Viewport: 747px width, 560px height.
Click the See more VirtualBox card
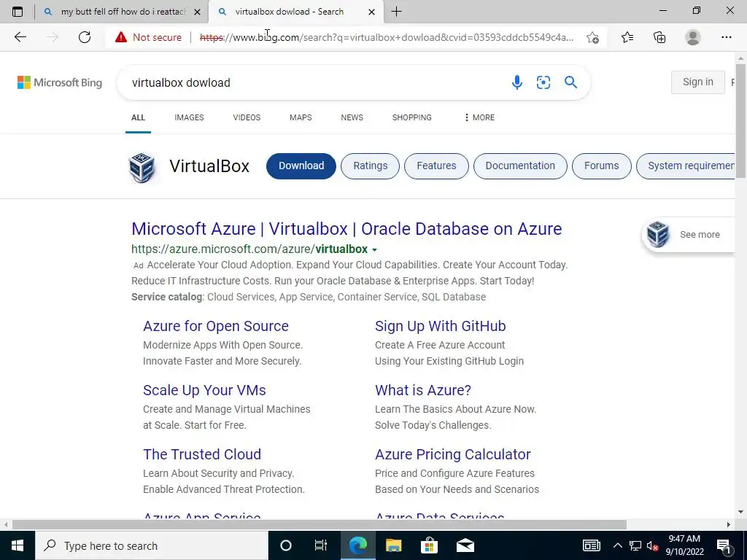pos(689,235)
